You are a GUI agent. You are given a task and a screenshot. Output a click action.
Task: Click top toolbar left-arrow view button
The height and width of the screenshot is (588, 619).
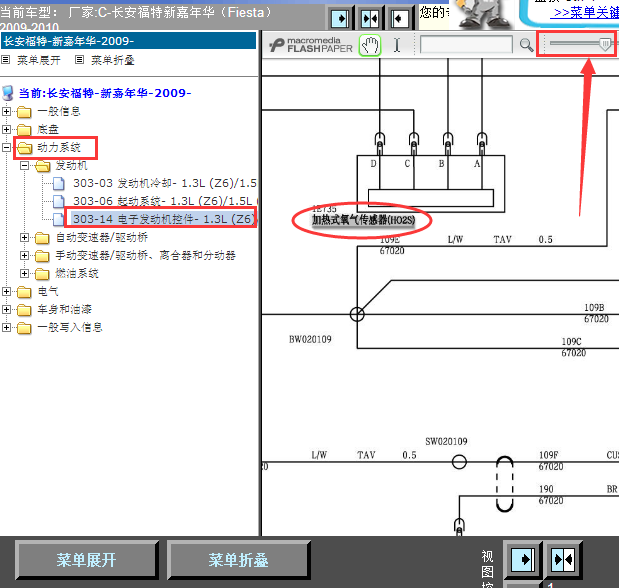point(399,19)
